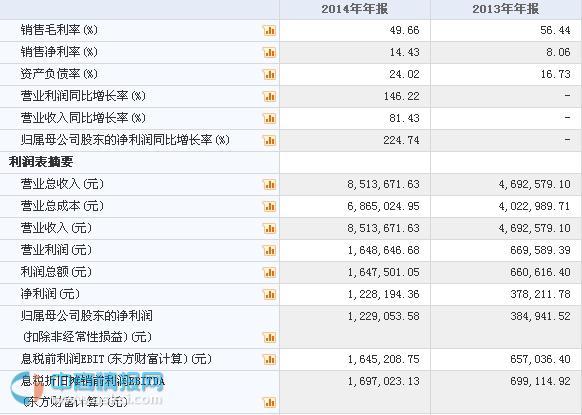View chart for 营业利润(元) row
This screenshot has width=582, height=415.
[x=270, y=250]
